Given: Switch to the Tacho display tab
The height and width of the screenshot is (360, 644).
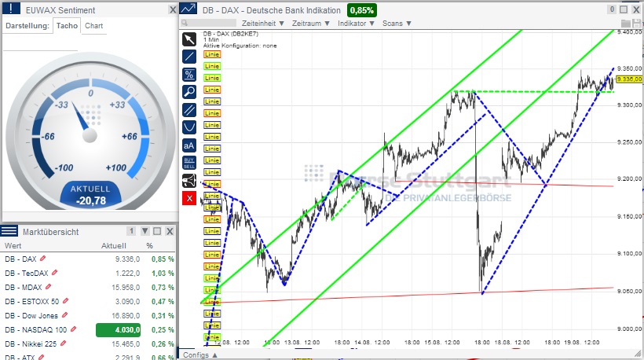Looking at the screenshot, I should [67, 25].
